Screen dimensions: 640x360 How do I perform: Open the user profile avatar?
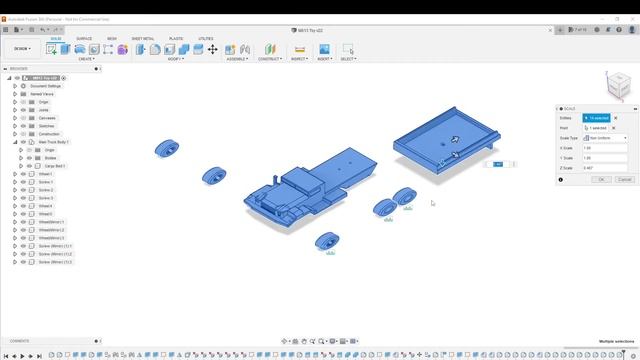pos(632,30)
